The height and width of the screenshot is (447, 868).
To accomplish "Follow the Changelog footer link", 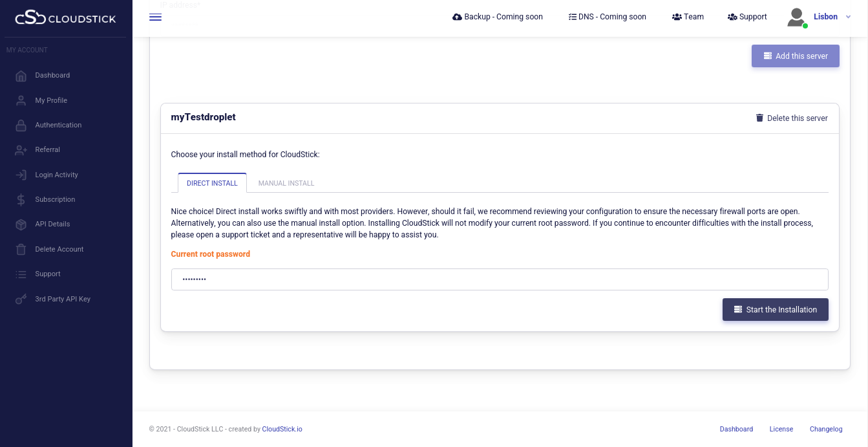I will 826,429.
